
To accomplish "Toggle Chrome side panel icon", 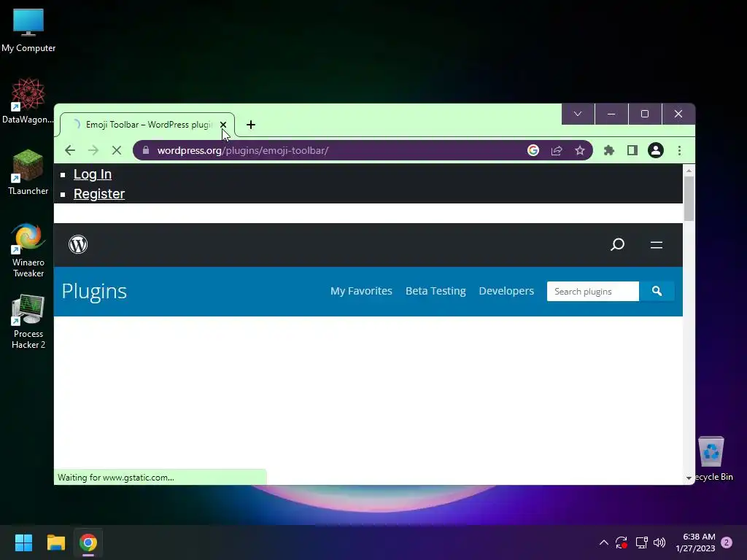I will [632, 150].
